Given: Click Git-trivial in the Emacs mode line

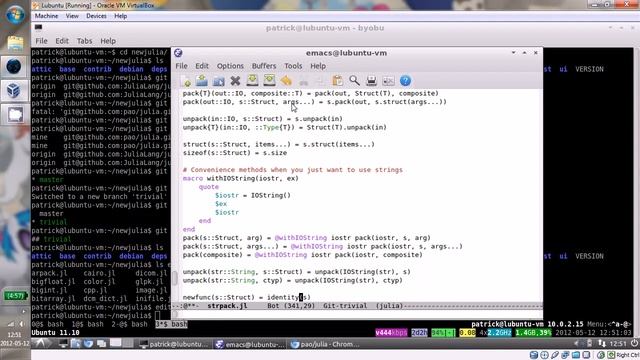Looking at the screenshot, I should pos(345,306).
